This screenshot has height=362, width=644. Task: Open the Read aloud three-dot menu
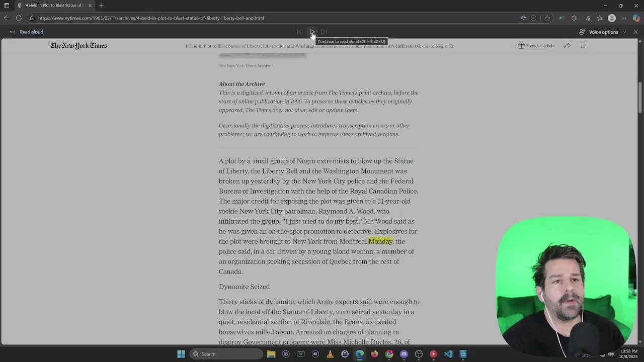[x=13, y=32]
